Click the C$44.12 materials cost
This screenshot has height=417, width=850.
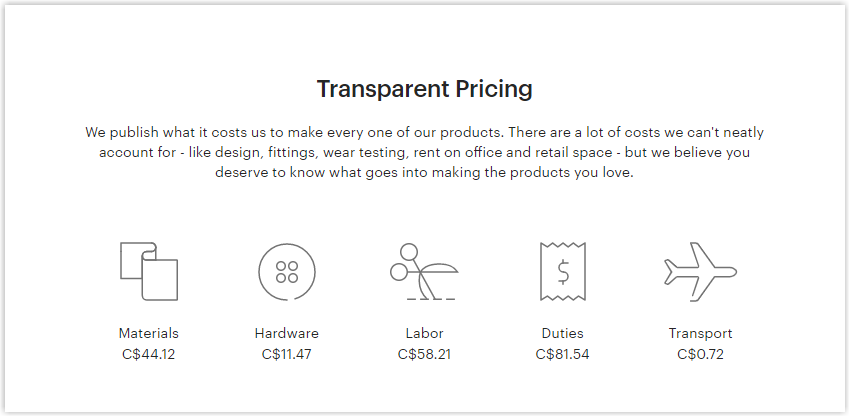(x=149, y=354)
